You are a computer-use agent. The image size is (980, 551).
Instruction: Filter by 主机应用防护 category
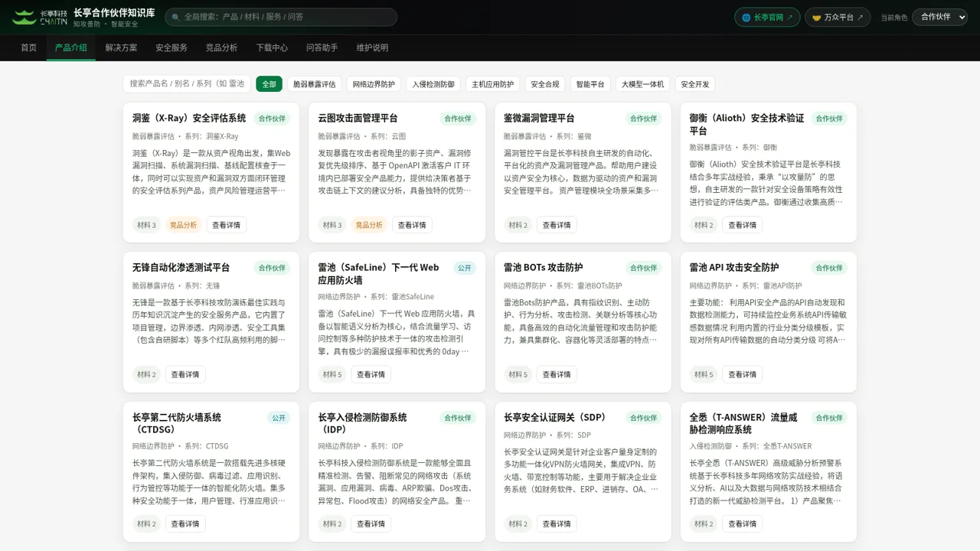tap(493, 84)
